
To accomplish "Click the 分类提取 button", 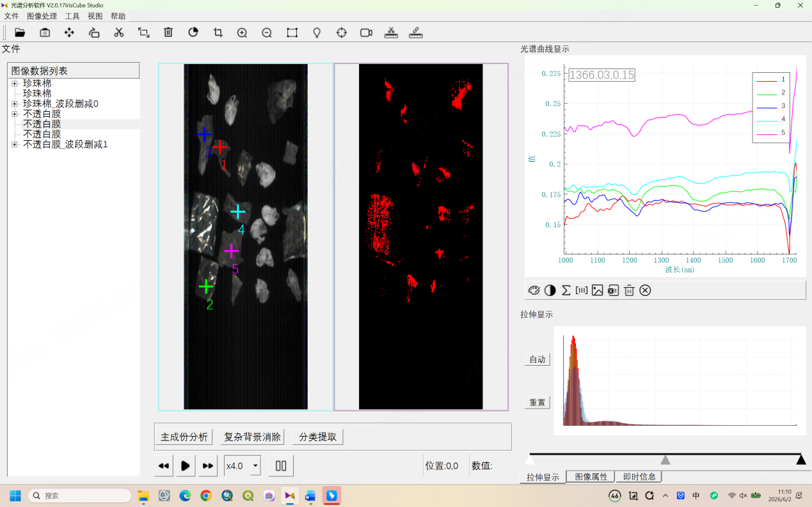I will (x=318, y=437).
